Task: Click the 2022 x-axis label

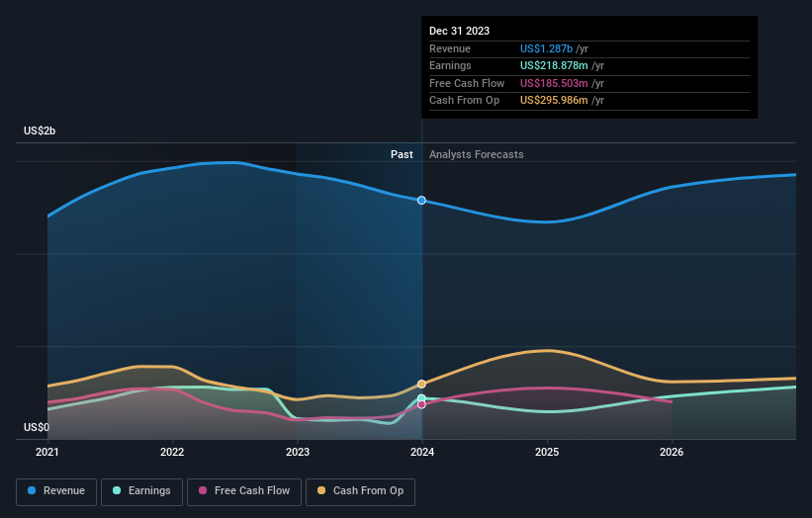Action: pos(172,453)
